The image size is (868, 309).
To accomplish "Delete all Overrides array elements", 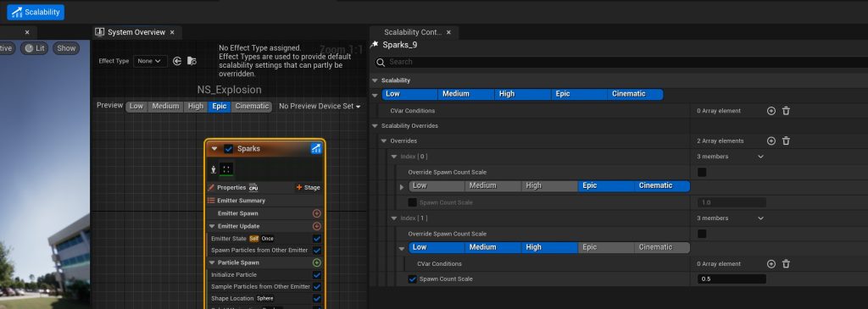I will [x=786, y=141].
